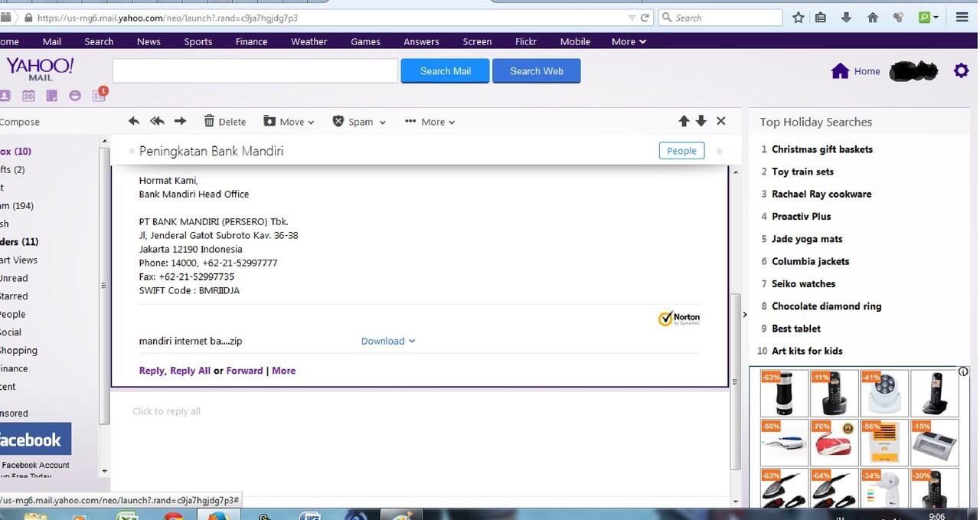Open the settings gear icon
Viewport: 980px width, 520px height.
[x=961, y=71]
